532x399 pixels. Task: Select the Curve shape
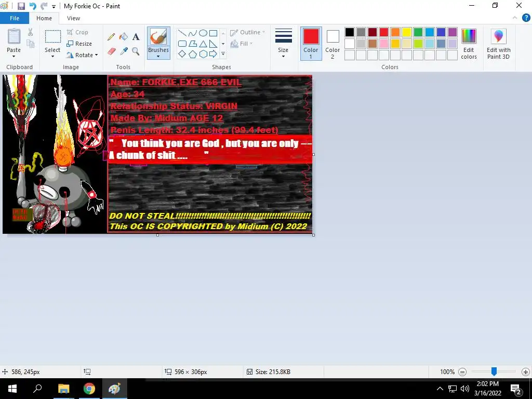point(192,33)
